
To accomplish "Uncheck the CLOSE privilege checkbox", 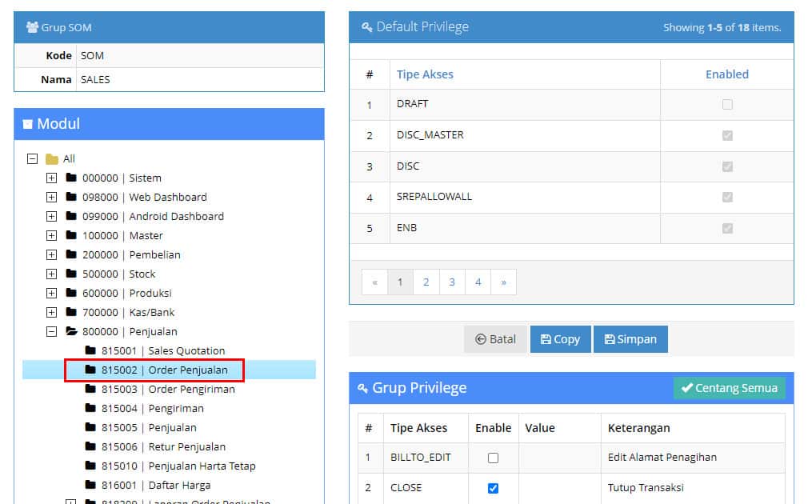I will pyautogui.click(x=493, y=488).
